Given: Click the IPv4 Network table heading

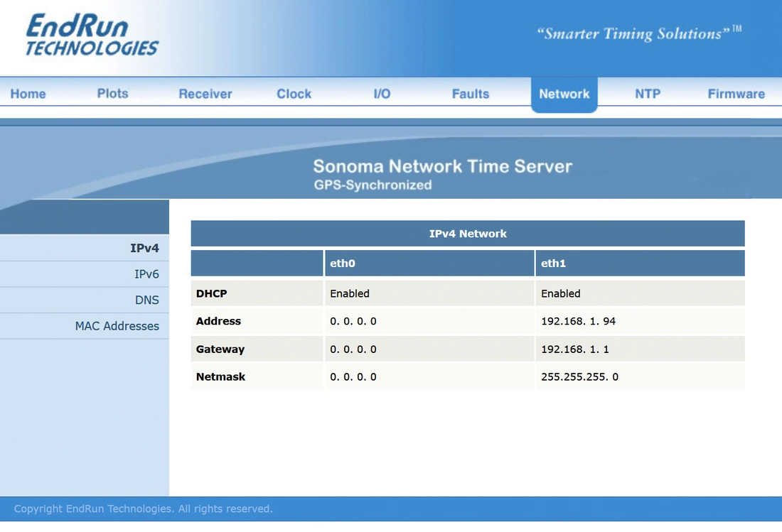Looking at the screenshot, I should tap(468, 234).
